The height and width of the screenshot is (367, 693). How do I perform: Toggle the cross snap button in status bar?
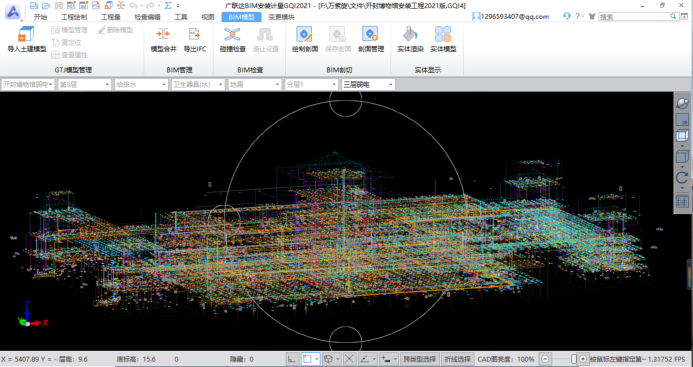pos(349,359)
